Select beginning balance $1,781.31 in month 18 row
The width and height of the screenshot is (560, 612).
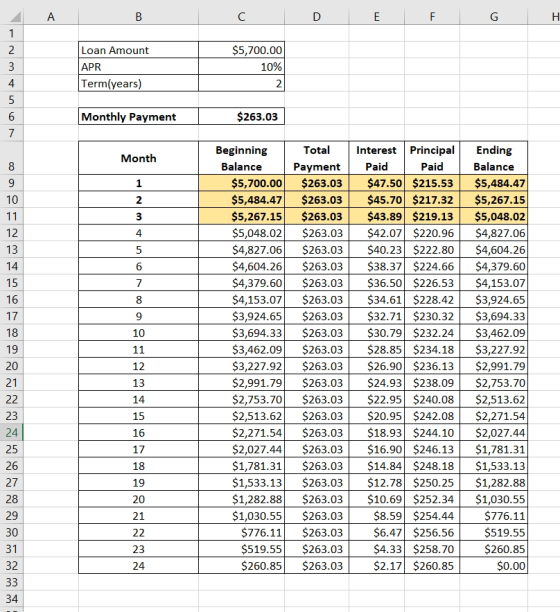(x=241, y=466)
